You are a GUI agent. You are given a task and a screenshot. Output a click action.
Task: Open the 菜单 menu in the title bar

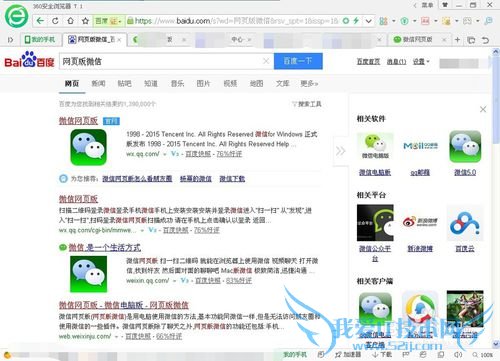(x=427, y=5)
